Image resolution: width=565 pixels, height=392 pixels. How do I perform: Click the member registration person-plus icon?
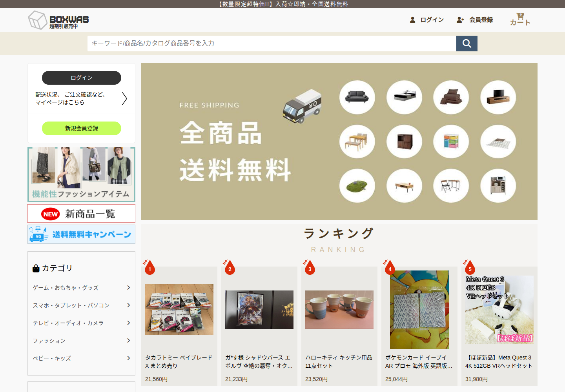(461, 20)
